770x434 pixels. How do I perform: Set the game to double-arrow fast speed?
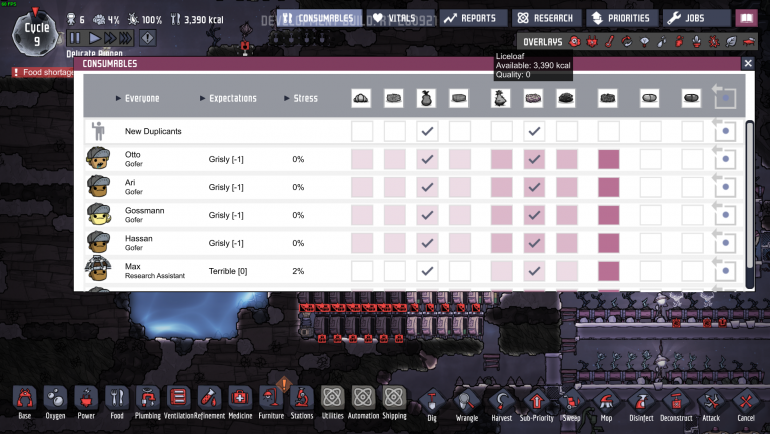[x=110, y=38]
